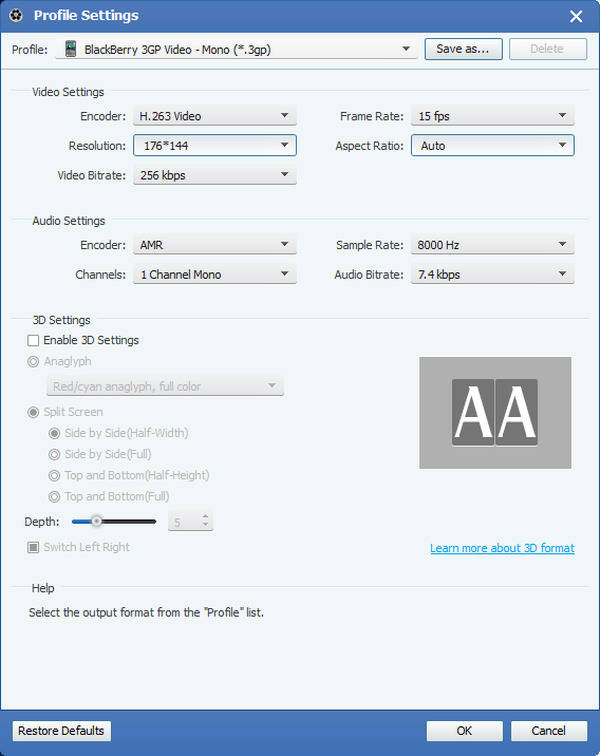Select the Anaglyph radio button

pyautogui.click(x=33, y=362)
